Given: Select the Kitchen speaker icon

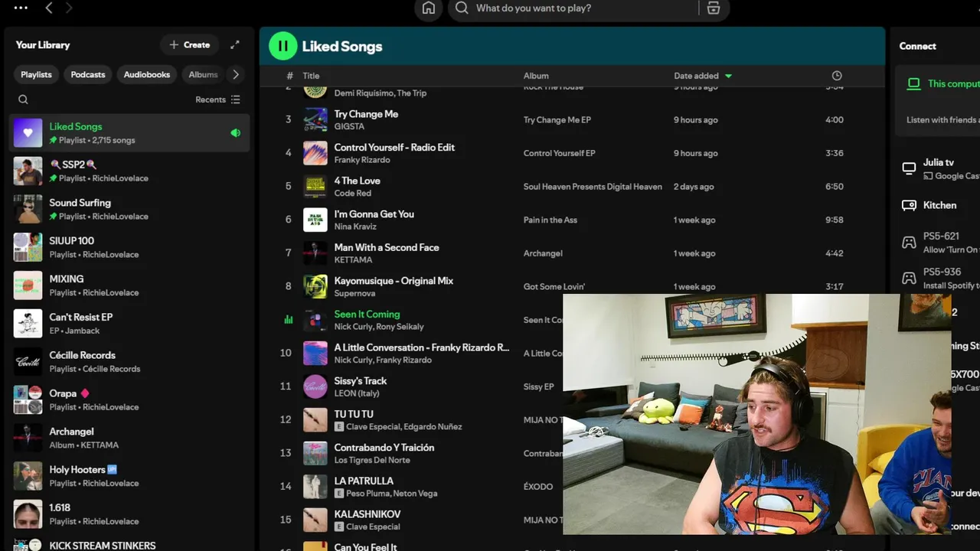Looking at the screenshot, I should [x=909, y=205].
